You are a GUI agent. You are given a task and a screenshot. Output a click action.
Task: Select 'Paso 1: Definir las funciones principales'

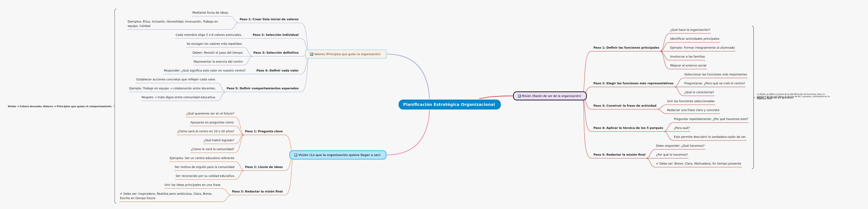pos(626,48)
